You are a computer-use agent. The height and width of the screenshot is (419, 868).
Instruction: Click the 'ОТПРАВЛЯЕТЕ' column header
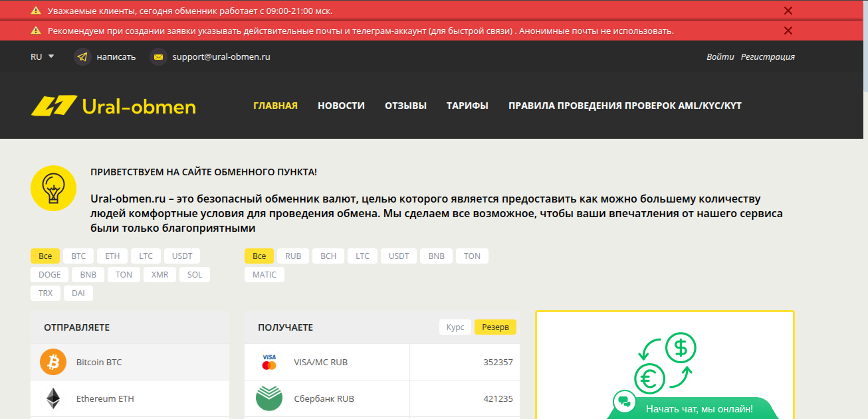click(77, 327)
